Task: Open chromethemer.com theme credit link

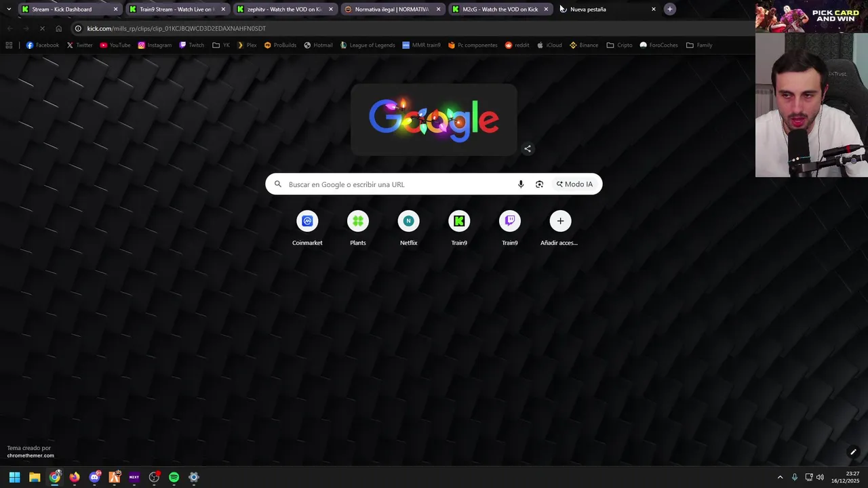Action: [31, 455]
